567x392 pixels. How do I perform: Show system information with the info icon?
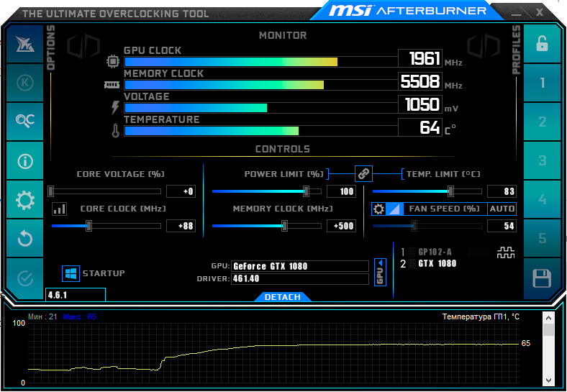(x=25, y=160)
